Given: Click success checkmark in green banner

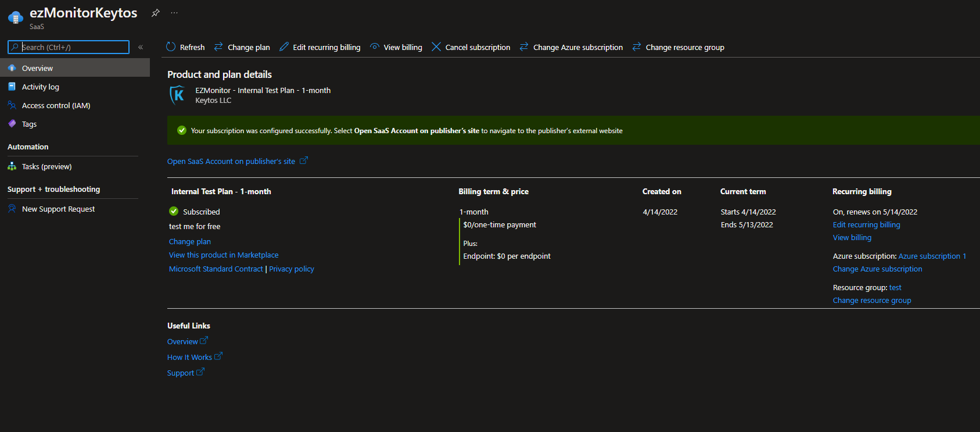Looking at the screenshot, I should 182,130.
